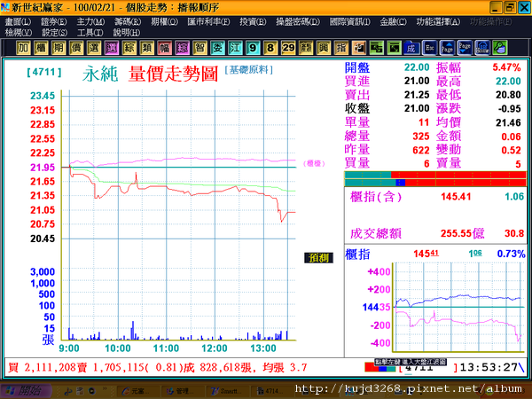Click the 29 toolbar button
The image size is (532, 399).
pos(288,48)
